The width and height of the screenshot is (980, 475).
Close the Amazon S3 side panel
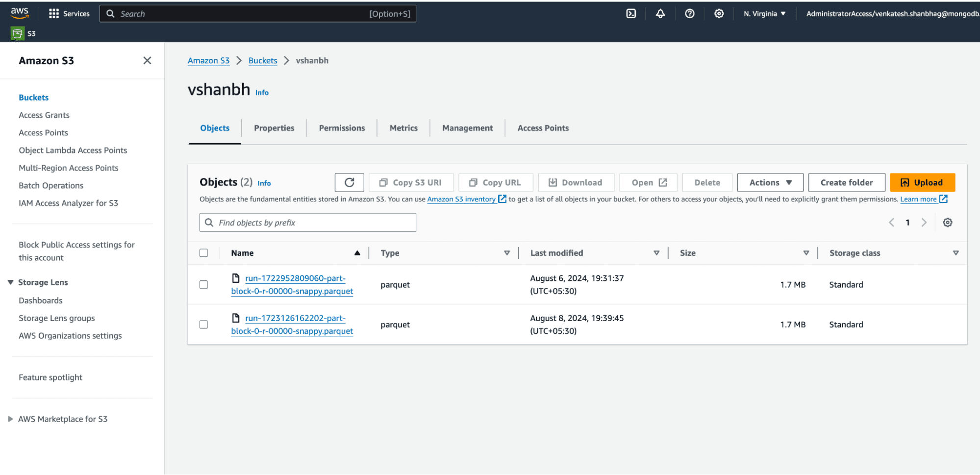pyautogui.click(x=147, y=60)
